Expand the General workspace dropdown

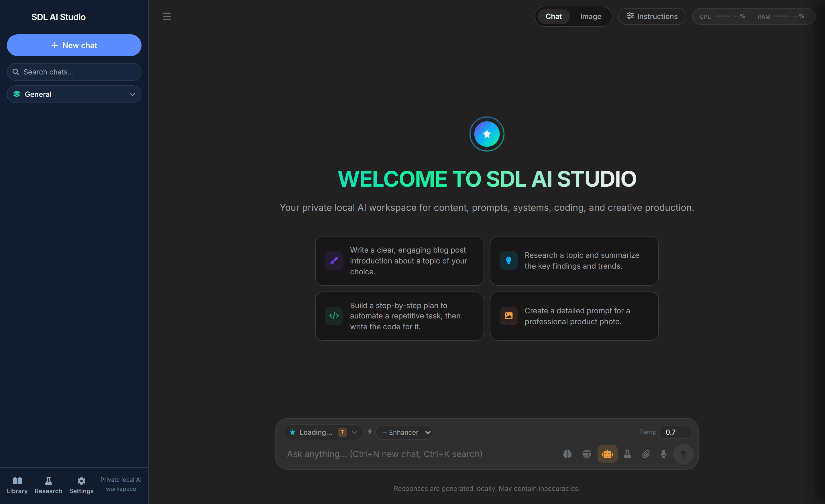pyautogui.click(x=74, y=94)
